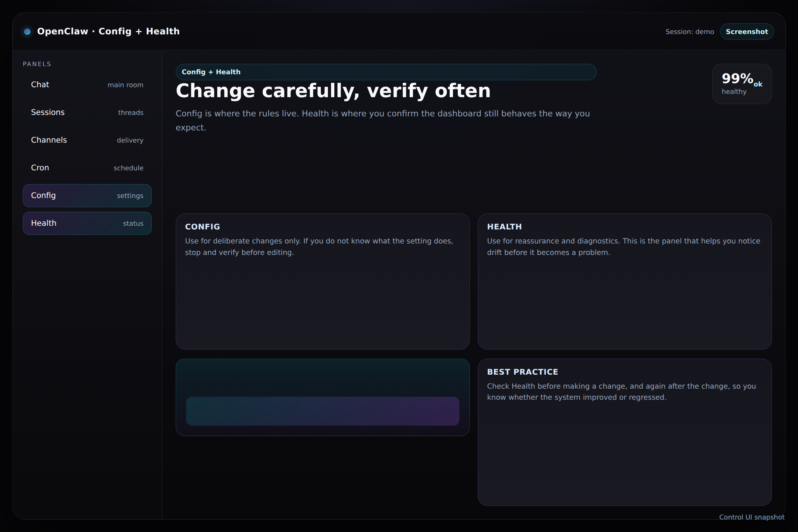Click the 'Control UI snapshot' footer text
Image resolution: width=798 pixels, height=532 pixels.
[x=752, y=517]
